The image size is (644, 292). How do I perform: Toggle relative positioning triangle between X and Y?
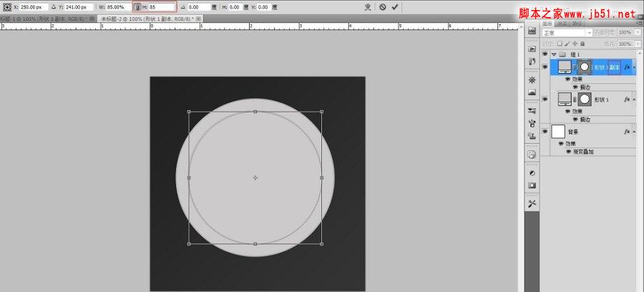point(54,7)
